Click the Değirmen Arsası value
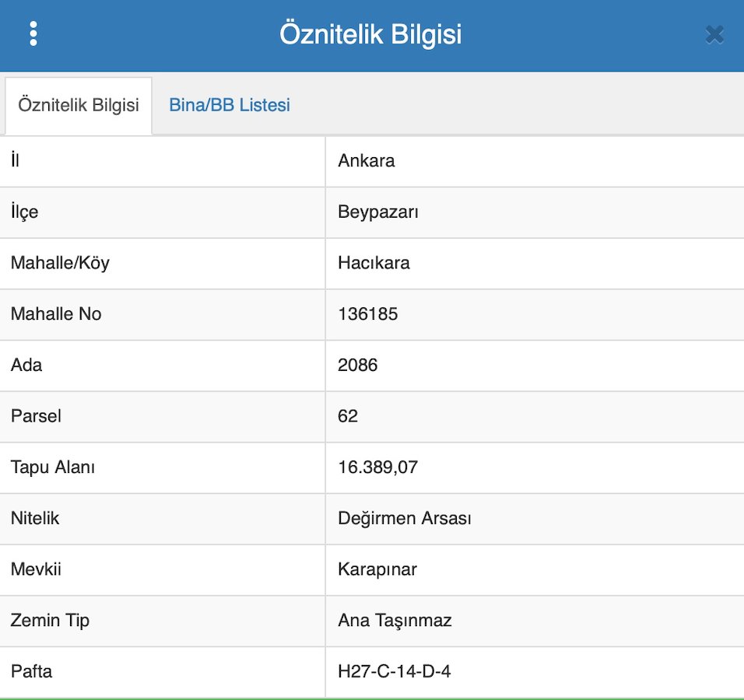This screenshot has width=744, height=700. [x=405, y=518]
